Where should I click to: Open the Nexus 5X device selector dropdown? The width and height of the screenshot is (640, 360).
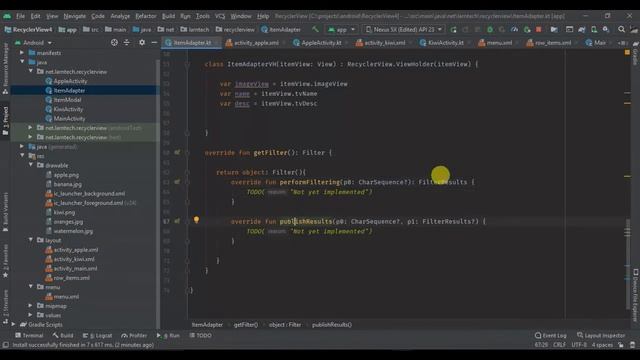point(404,29)
